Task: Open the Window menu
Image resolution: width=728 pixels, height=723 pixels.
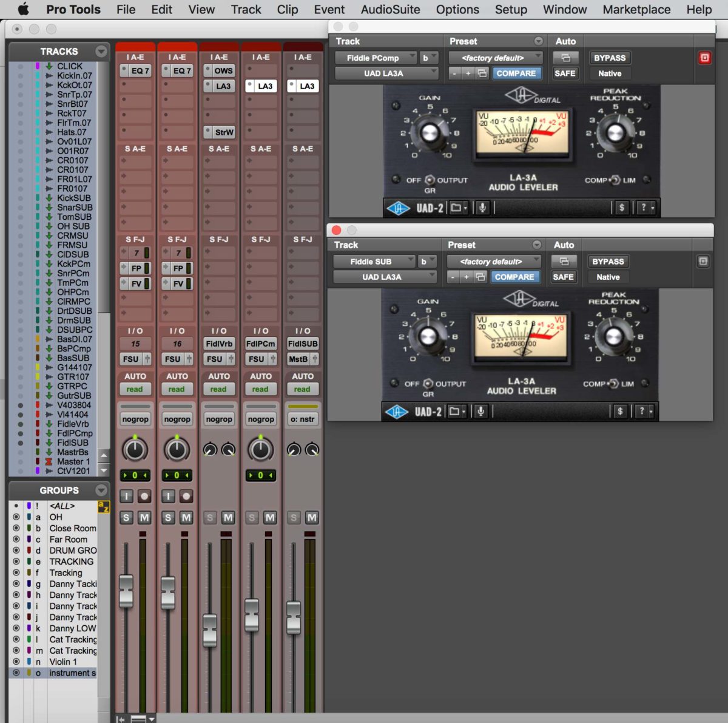Action: [x=565, y=9]
